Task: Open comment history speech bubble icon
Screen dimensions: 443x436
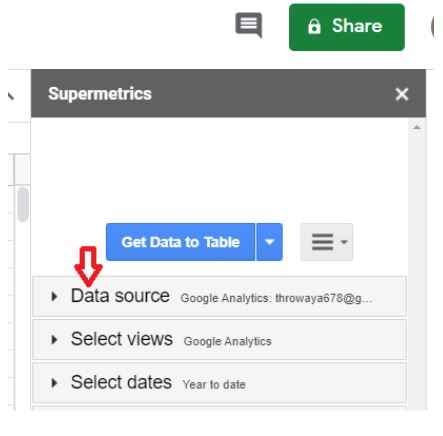Action: pyautogui.click(x=249, y=25)
